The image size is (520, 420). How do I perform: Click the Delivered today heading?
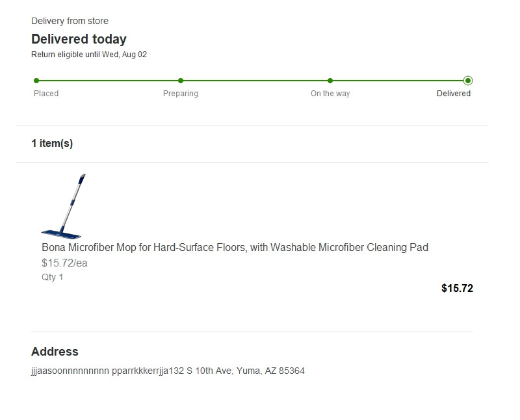pos(79,39)
